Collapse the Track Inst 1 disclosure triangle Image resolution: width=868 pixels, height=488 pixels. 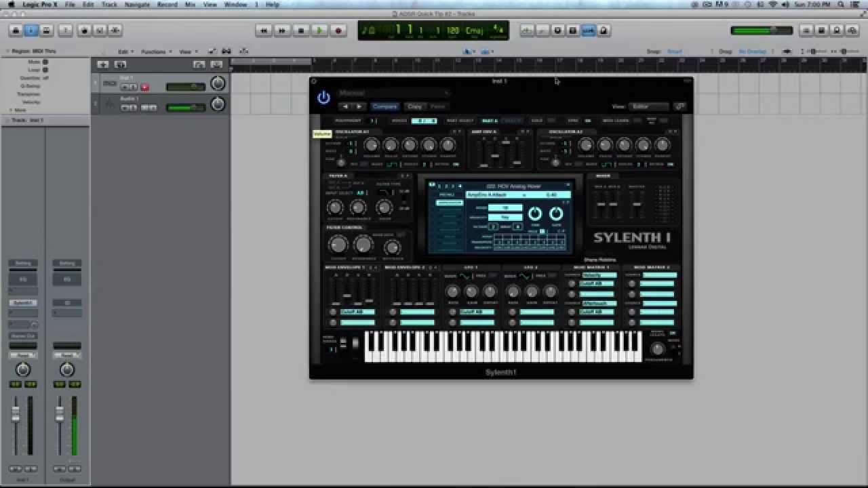click(7, 120)
